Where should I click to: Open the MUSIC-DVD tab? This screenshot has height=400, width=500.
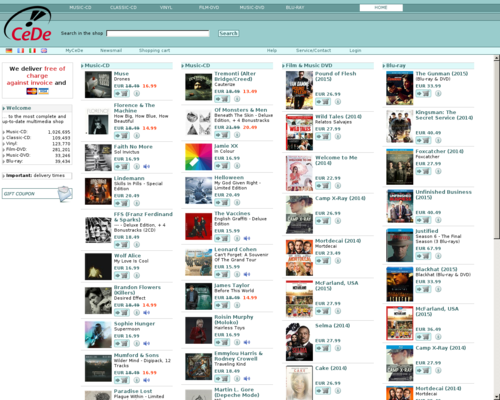(252, 7)
